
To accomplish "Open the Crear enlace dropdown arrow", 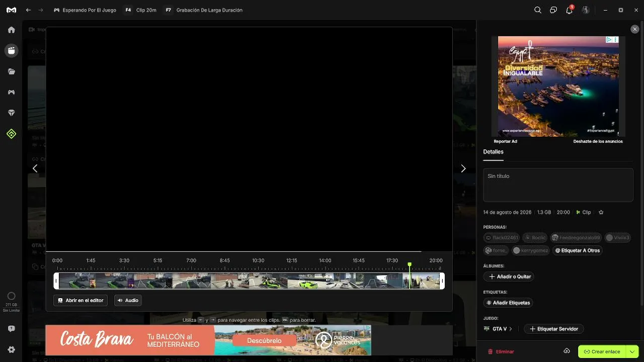I will [x=632, y=351].
